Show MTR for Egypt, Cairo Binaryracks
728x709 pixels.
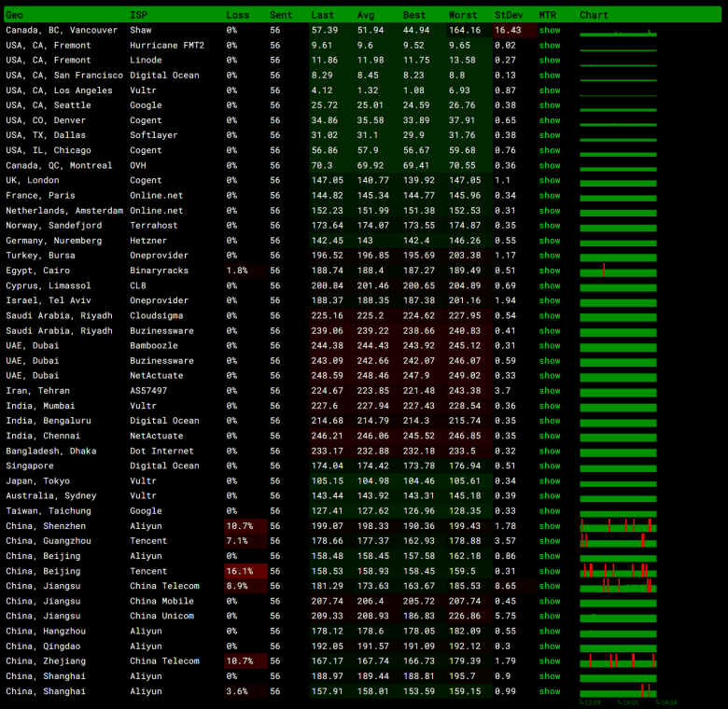[549, 271]
